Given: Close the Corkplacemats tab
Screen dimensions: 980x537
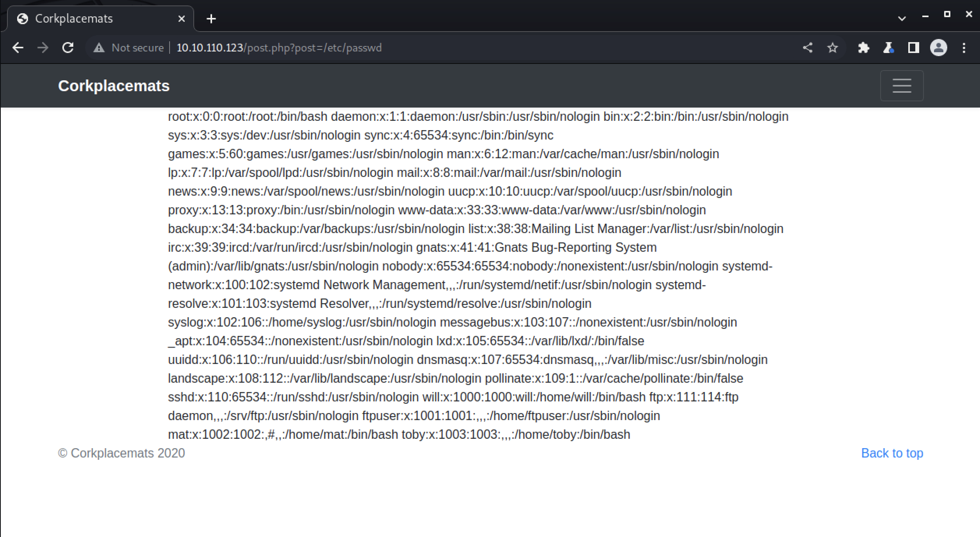Looking at the screenshot, I should click(x=182, y=19).
